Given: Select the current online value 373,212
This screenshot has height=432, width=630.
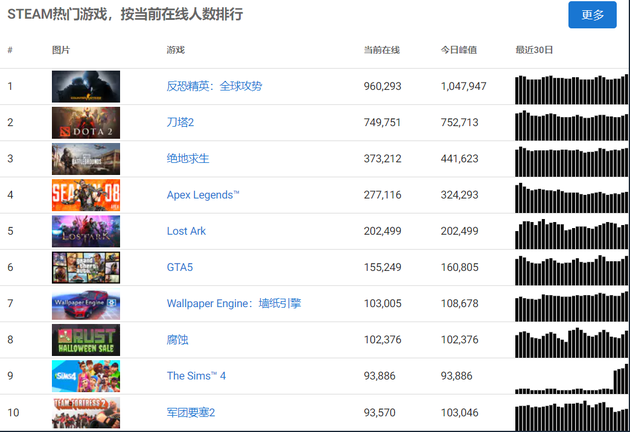Looking at the screenshot, I should coord(382,158).
